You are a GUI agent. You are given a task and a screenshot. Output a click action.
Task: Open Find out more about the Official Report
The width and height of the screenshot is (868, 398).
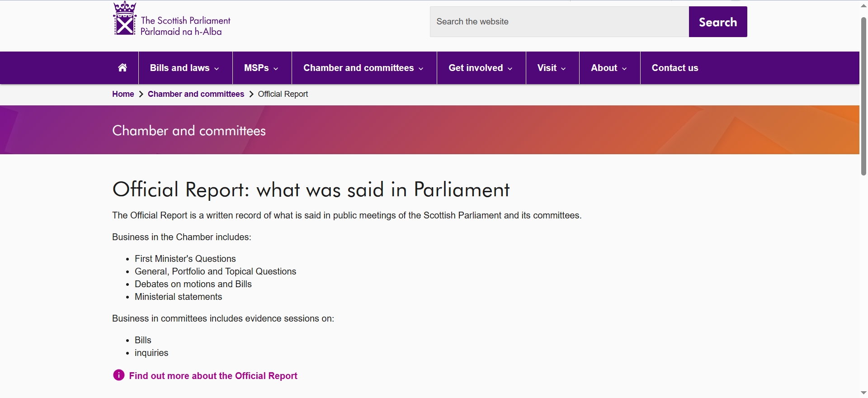(213, 376)
